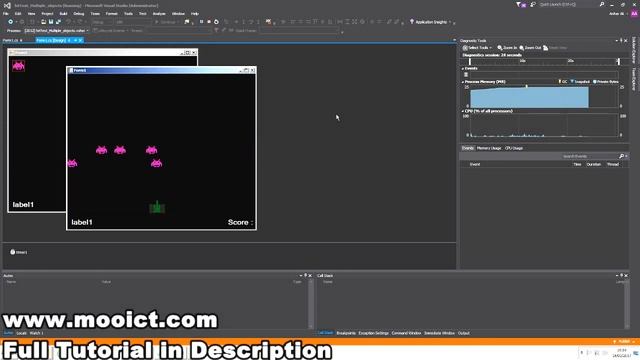
Task: Open the Edit menu
Action: tap(18, 13)
